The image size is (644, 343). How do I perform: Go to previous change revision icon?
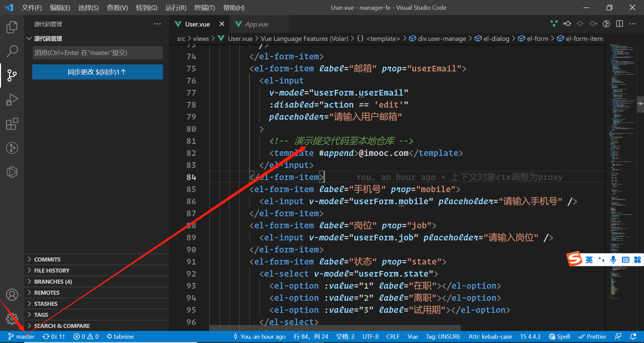580,24
